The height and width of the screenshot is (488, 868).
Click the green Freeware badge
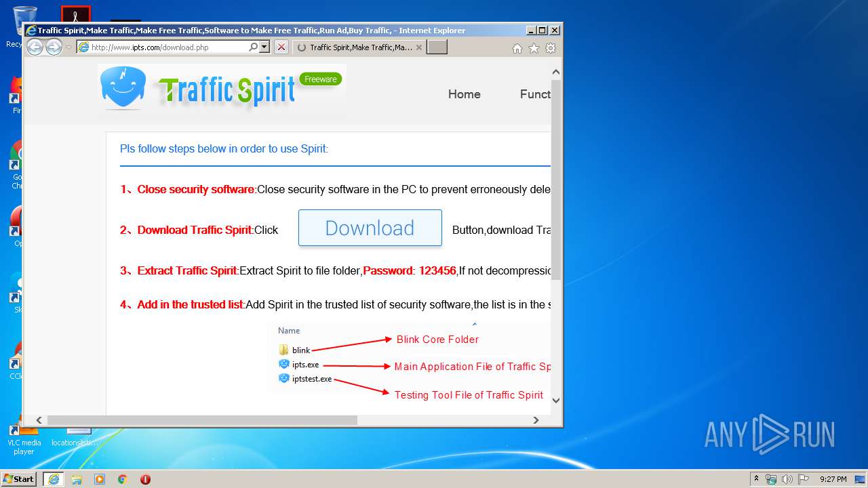click(320, 79)
